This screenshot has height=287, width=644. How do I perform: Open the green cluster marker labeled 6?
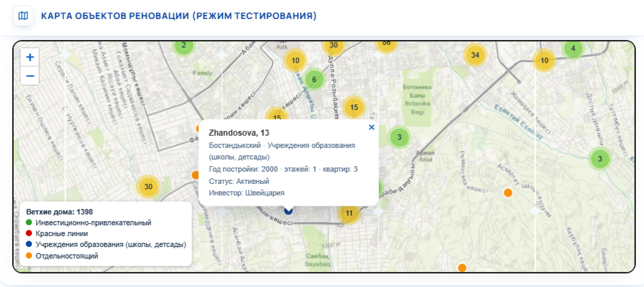coord(314,79)
